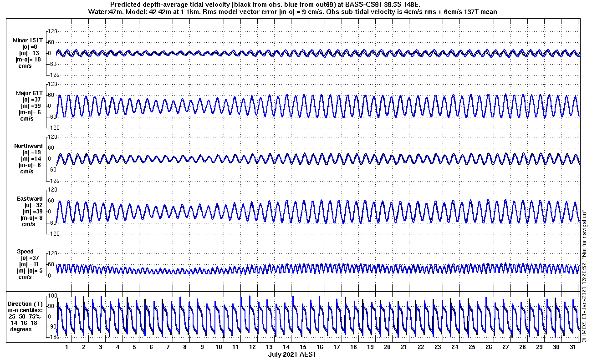Click the 'Major 61T' panel label
The height and width of the screenshot is (364, 592).
pyautogui.click(x=30, y=93)
